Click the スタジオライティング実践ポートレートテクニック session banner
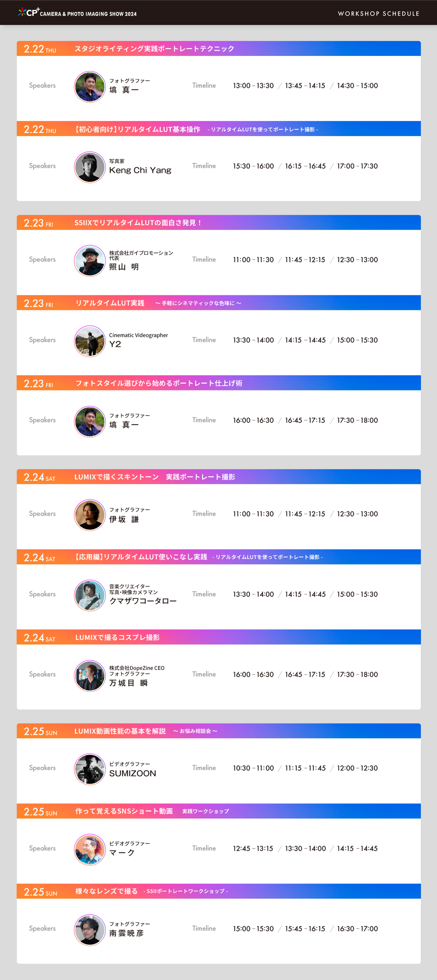This screenshot has height=980, width=437. coord(154,49)
